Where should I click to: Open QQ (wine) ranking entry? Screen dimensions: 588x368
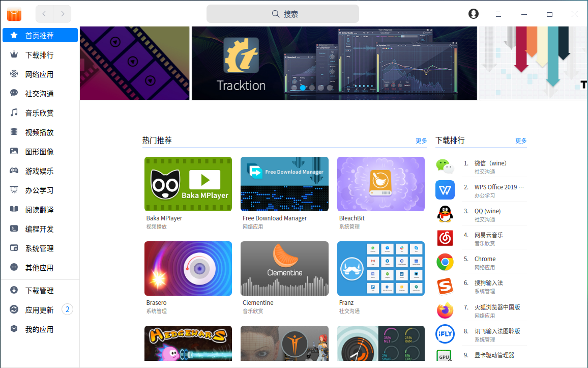click(x=487, y=211)
